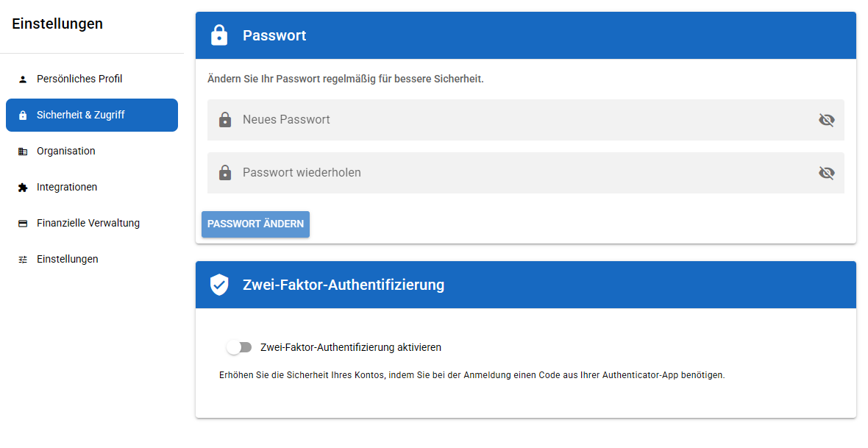Viewport: 868px width, 448px height.
Task: Open the Integrationen section
Action: coord(92,187)
